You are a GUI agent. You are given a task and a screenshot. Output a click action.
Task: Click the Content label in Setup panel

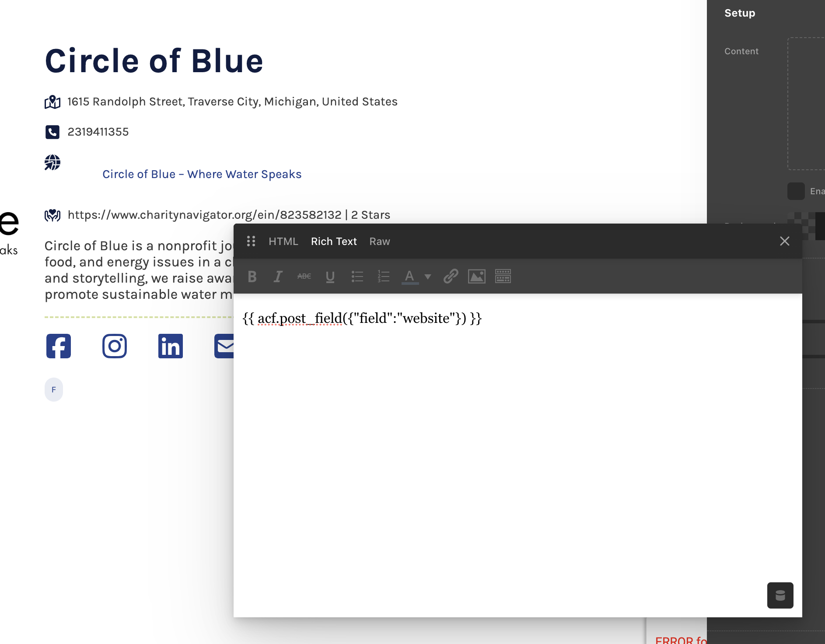741,51
